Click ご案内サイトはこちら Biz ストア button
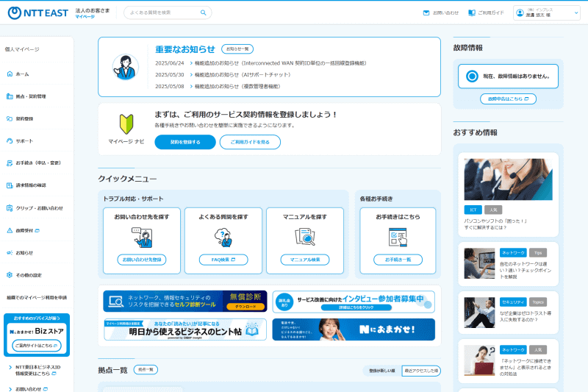The image size is (588, 392). point(36,346)
